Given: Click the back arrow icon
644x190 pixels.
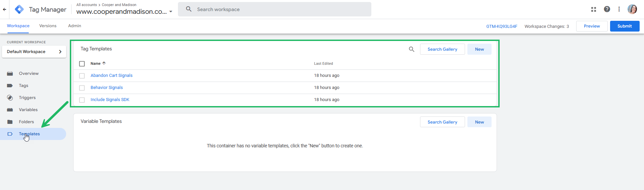Looking at the screenshot, I should tap(4, 9).
